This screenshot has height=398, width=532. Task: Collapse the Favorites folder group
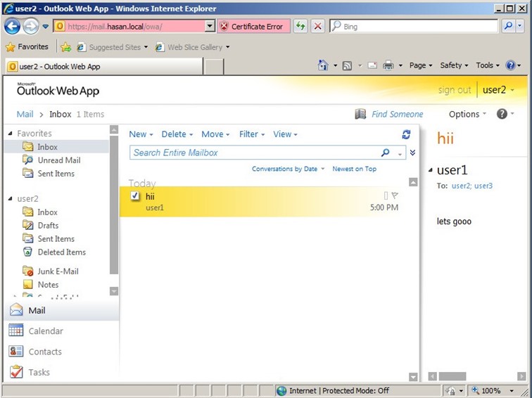[10, 134]
